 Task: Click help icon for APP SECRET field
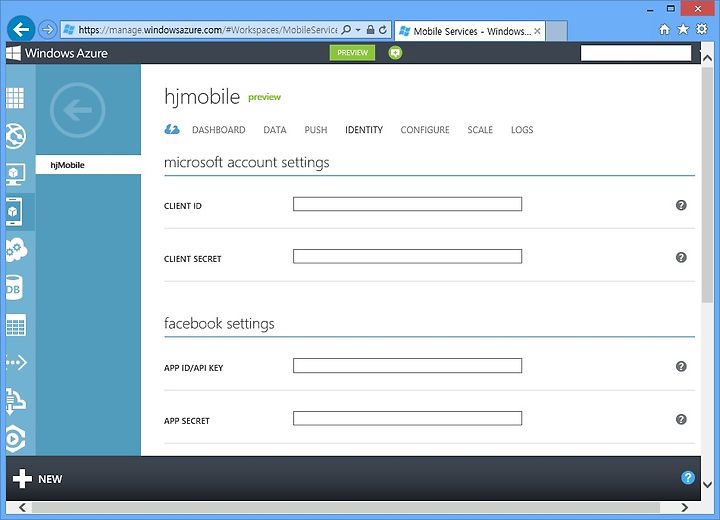click(681, 419)
